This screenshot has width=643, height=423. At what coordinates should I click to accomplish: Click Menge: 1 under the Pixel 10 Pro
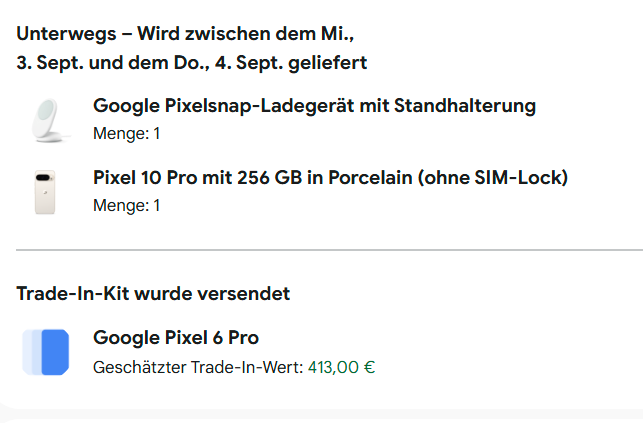pyautogui.click(x=127, y=206)
